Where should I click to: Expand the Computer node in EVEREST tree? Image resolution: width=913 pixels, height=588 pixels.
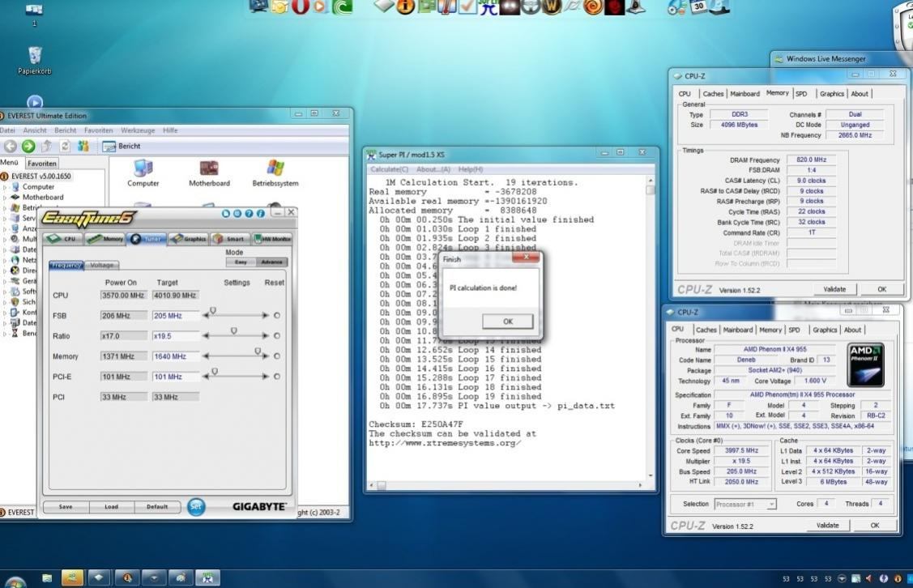tap(5, 187)
